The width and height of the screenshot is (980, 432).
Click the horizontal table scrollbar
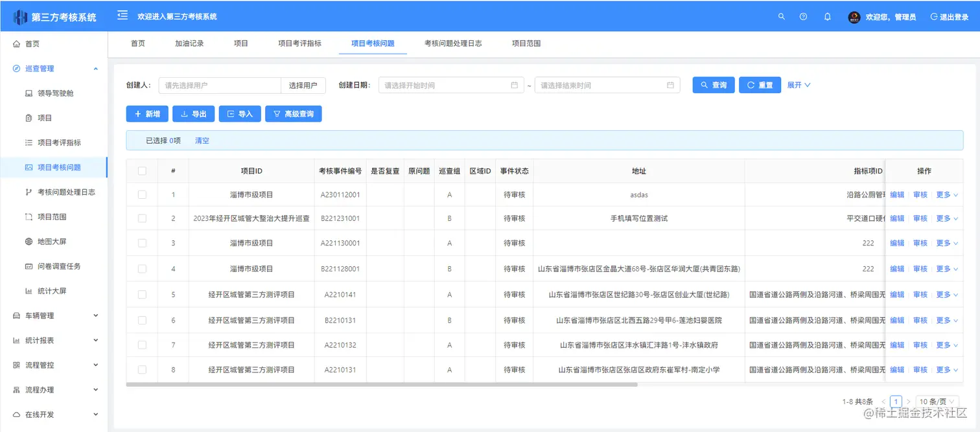pyautogui.click(x=382, y=384)
